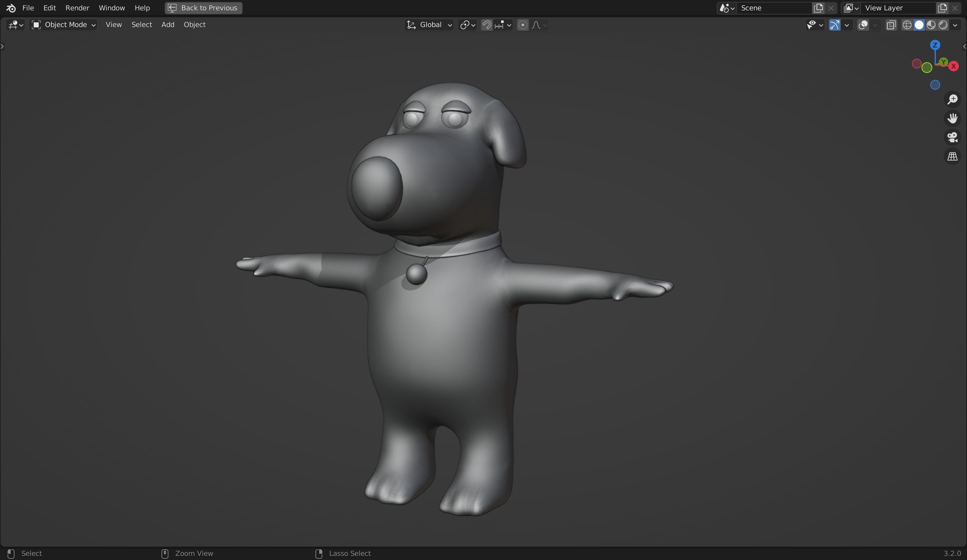
Task: Open the editor type selector dropdown
Action: (15, 25)
